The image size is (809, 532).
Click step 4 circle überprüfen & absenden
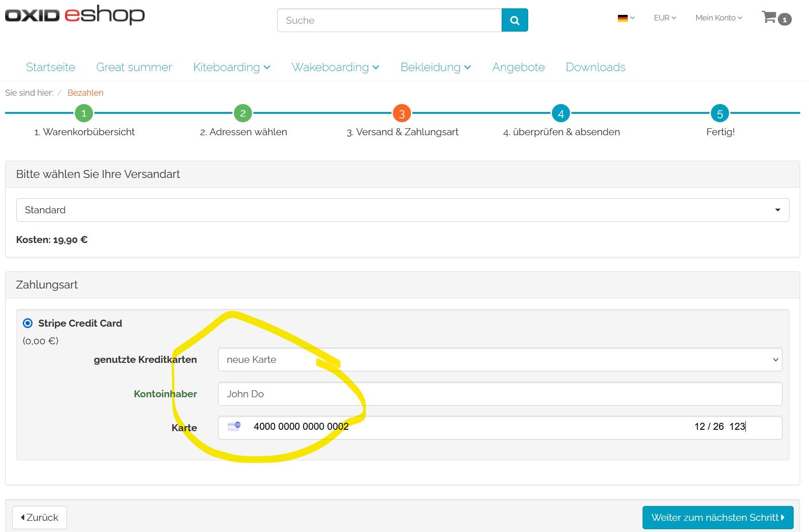click(561, 113)
